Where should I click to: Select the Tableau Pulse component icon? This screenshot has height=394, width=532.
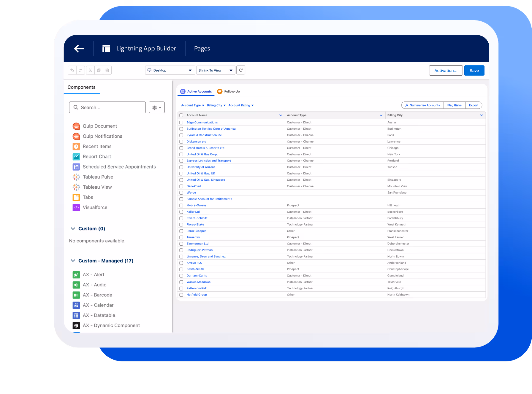click(x=76, y=177)
